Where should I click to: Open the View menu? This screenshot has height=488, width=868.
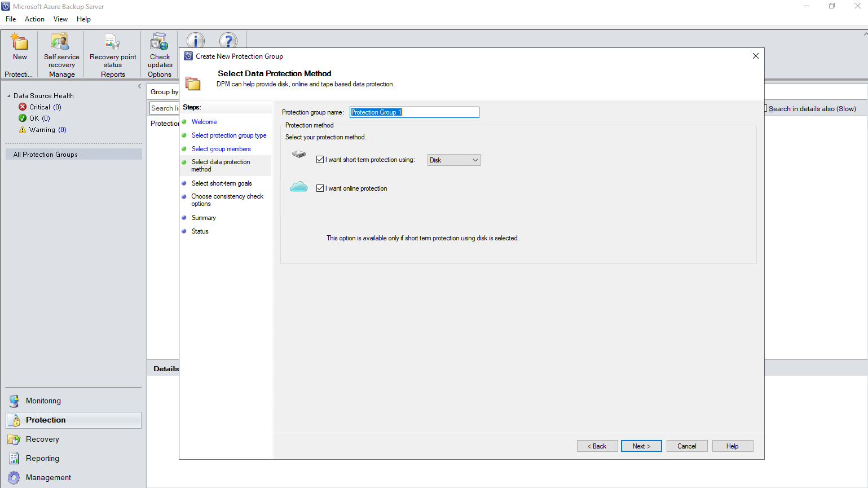tap(60, 19)
